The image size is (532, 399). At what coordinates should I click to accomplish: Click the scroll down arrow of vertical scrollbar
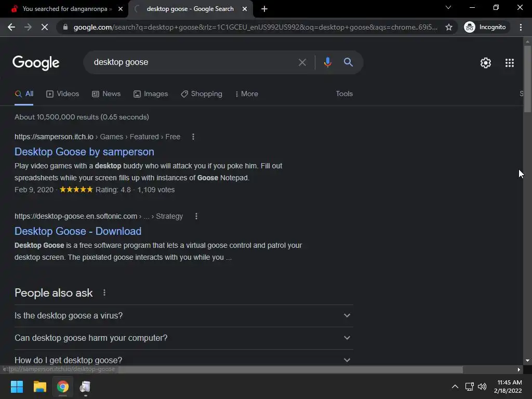[527, 361]
